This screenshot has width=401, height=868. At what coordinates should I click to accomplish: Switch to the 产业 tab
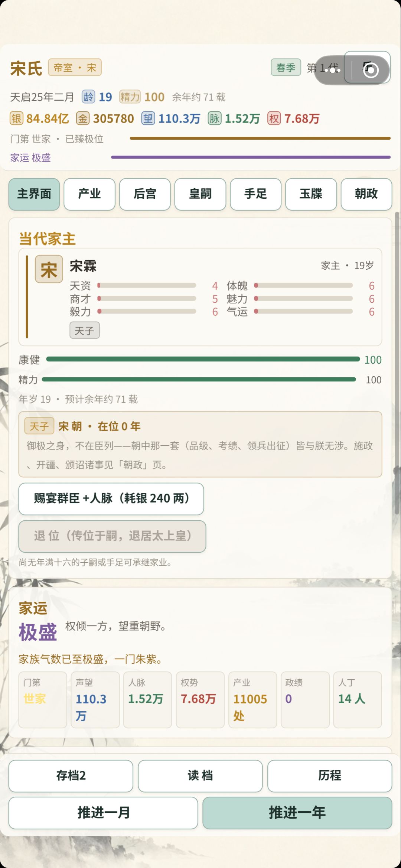89,194
